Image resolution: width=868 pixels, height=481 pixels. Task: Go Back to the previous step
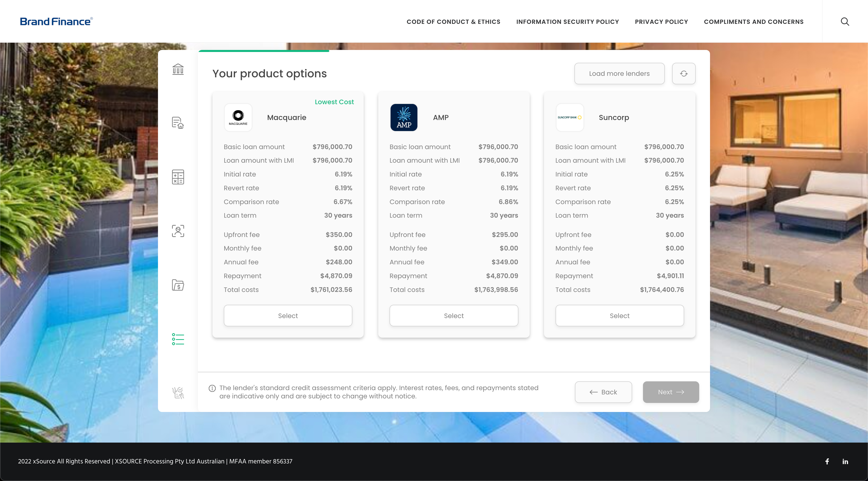(604, 392)
